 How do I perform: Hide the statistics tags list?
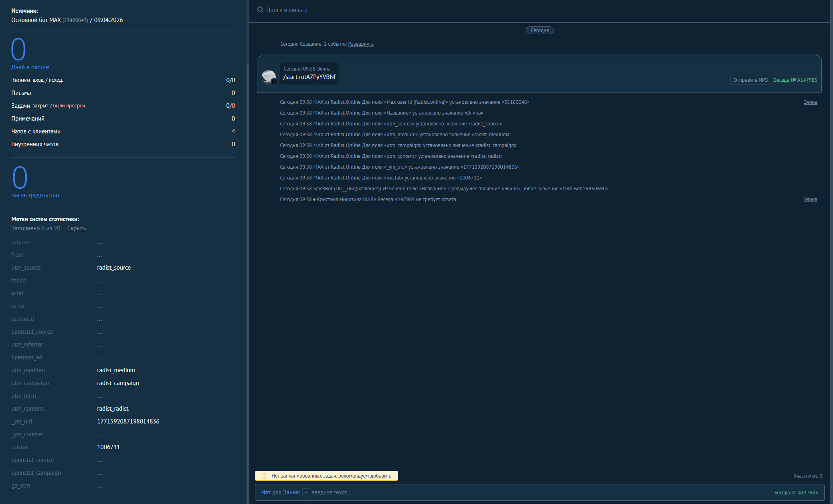click(76, 228)
